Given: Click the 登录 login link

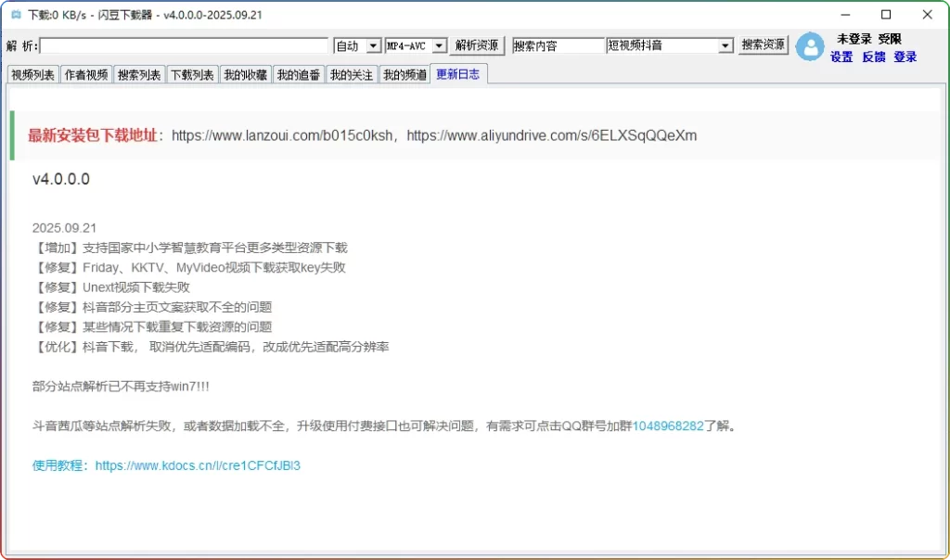Looking at the screenshot, I should 905,57.
